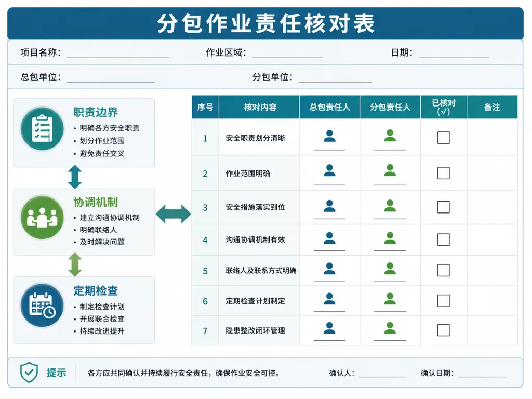The width and height of the screenshot is (532, 399).
Task: Mark the checkbox for 联络人及联系方式明确
Action: [444, 270]
